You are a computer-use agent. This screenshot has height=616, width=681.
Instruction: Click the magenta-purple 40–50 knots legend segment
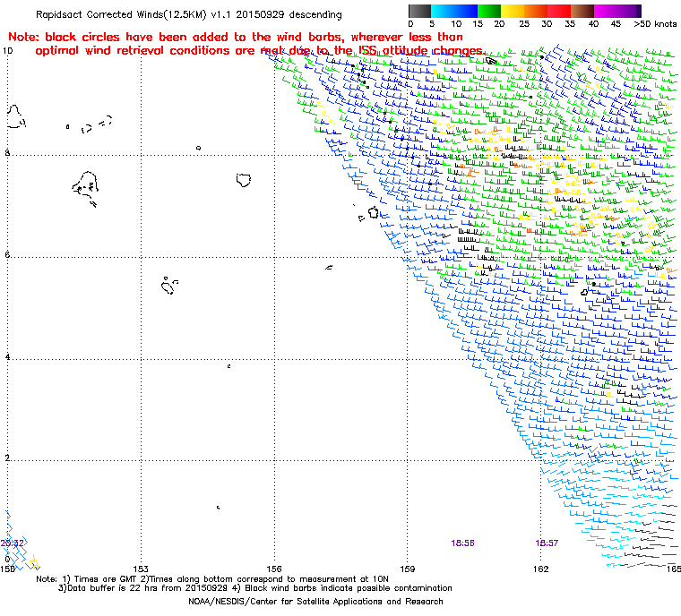click(617, 11)
